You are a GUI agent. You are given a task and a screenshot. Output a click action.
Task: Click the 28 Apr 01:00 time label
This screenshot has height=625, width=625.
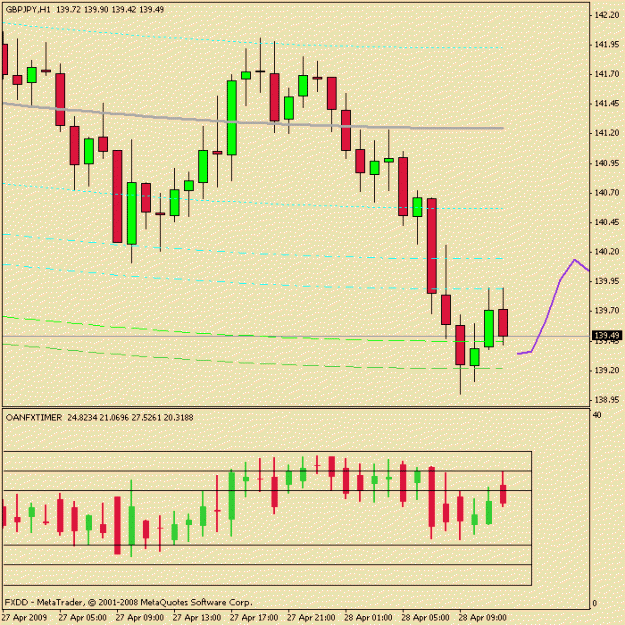coord(368,618)
